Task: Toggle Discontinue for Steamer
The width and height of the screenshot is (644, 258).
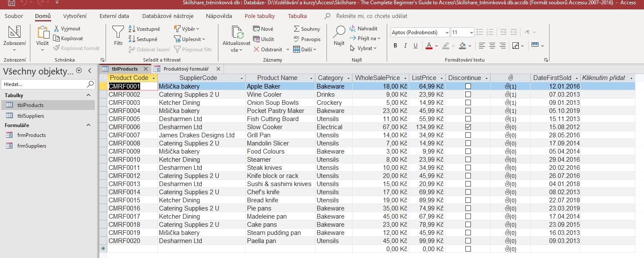Action: 468,159
